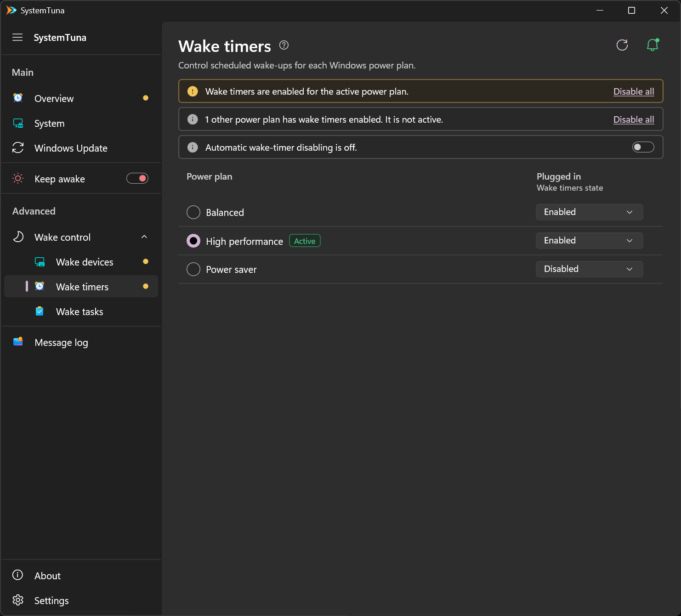Open the Wake tasks page
This screenshot has height=616, width=681.
81,311
